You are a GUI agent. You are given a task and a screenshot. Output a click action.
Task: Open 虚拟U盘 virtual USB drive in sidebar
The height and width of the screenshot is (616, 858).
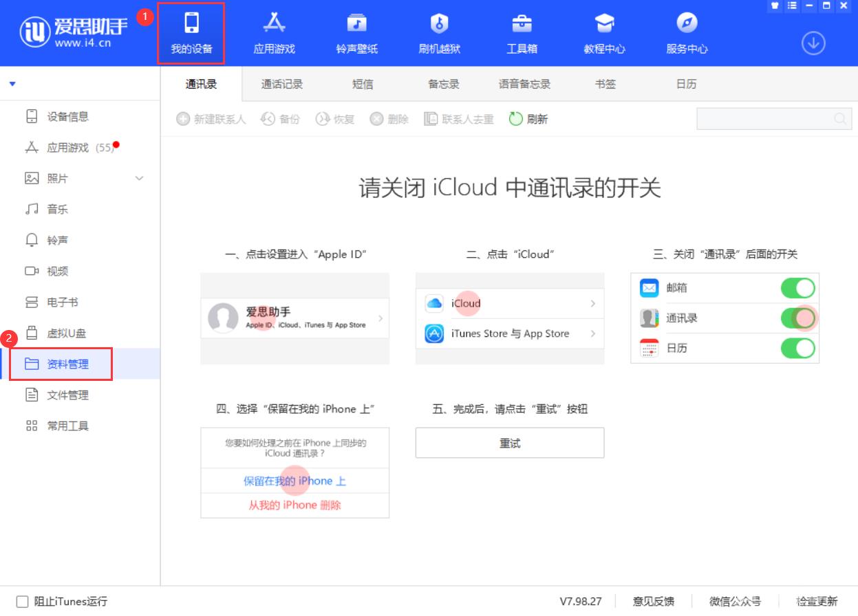click(61, 333)
